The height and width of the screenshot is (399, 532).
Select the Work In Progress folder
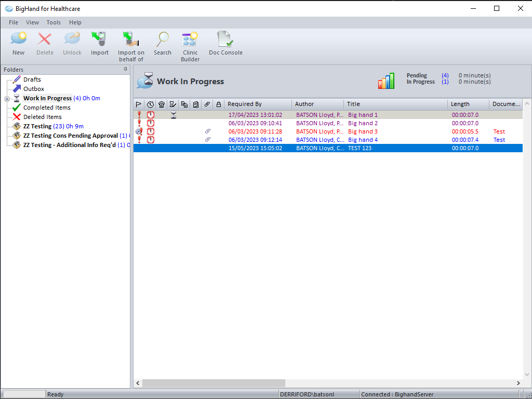tap(47, 98)
